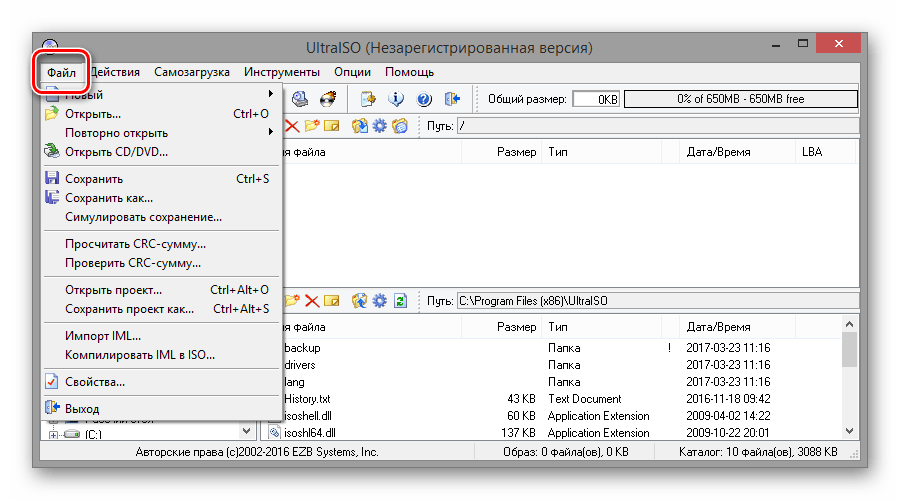Click Выход to exit the program
This screenshot has height=500, width=900.
(82, 409)
